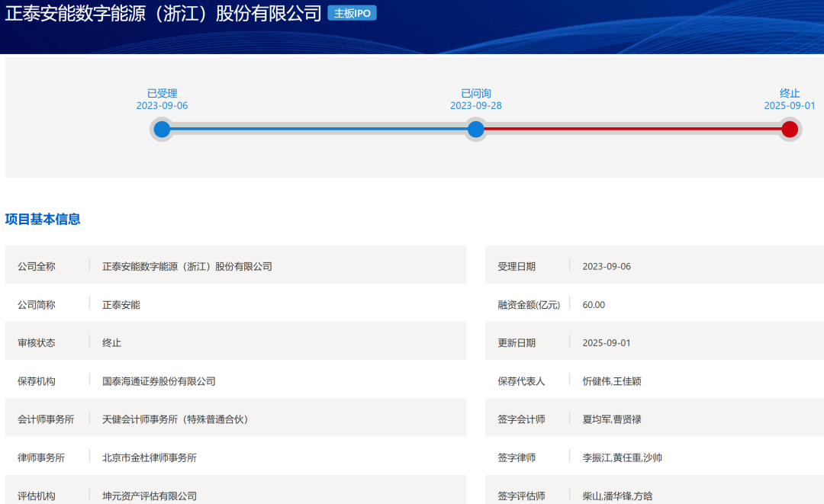Click the company title in the banner
The height and width of the screenshot is (504, 824).
163,13
